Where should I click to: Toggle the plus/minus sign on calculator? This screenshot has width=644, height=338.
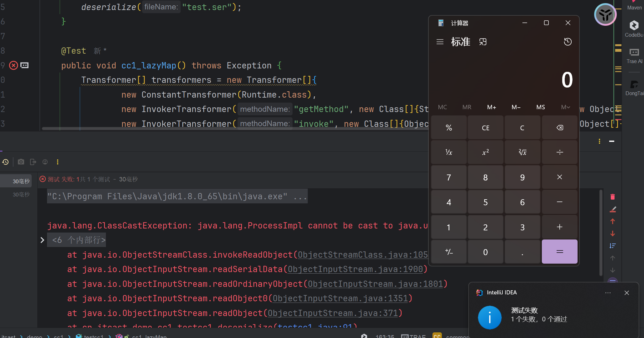(x=449, y=252)
